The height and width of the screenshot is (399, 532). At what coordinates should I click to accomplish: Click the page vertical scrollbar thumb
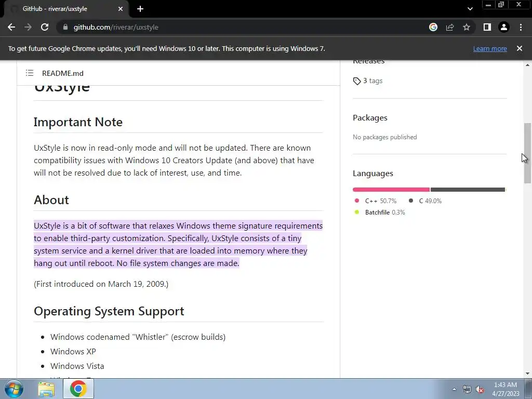527,153
